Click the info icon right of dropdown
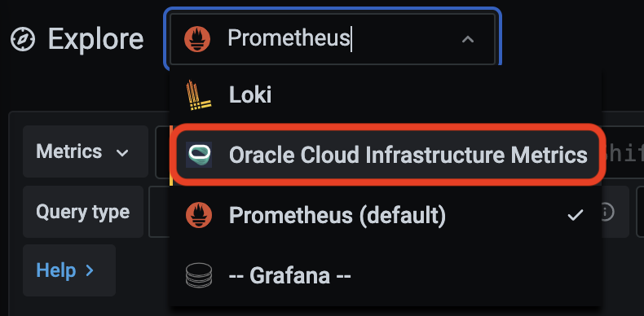The width and height of the screenshot is (644, 316). click(x=606, y=212)
